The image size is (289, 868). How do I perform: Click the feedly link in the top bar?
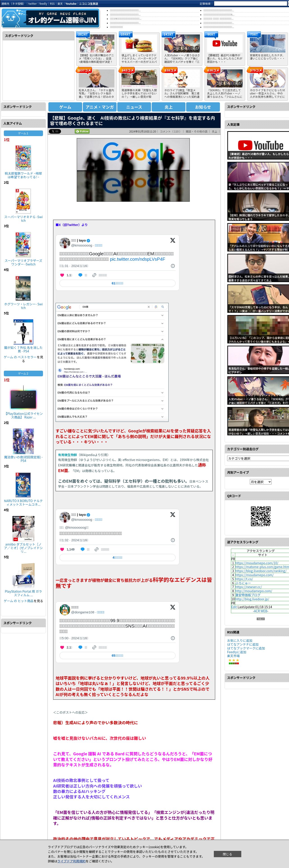[x=43, y=4]
